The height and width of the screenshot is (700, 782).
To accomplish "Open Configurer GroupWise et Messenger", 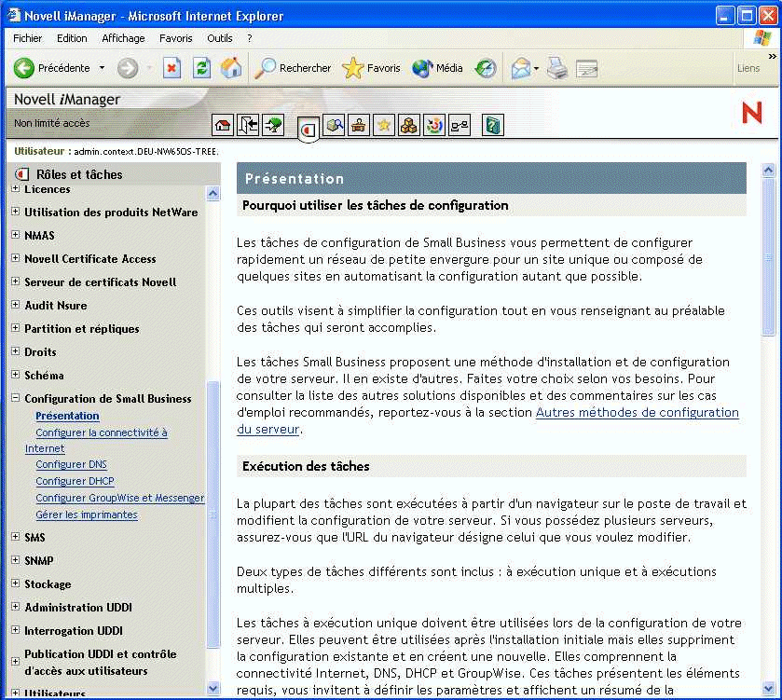I will [x=119, y=498].
